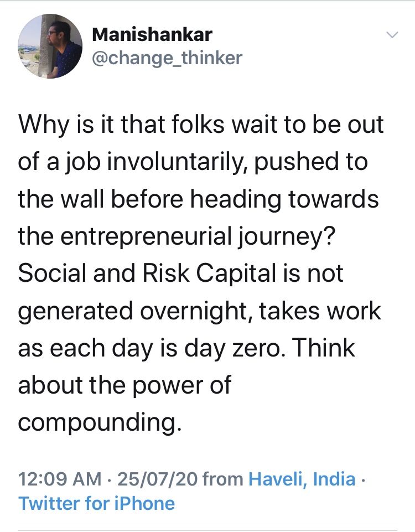Viewport: 415px width, 532px height.
Task: Tap the 12:09 AM timestamp
Action: [59, 479]
